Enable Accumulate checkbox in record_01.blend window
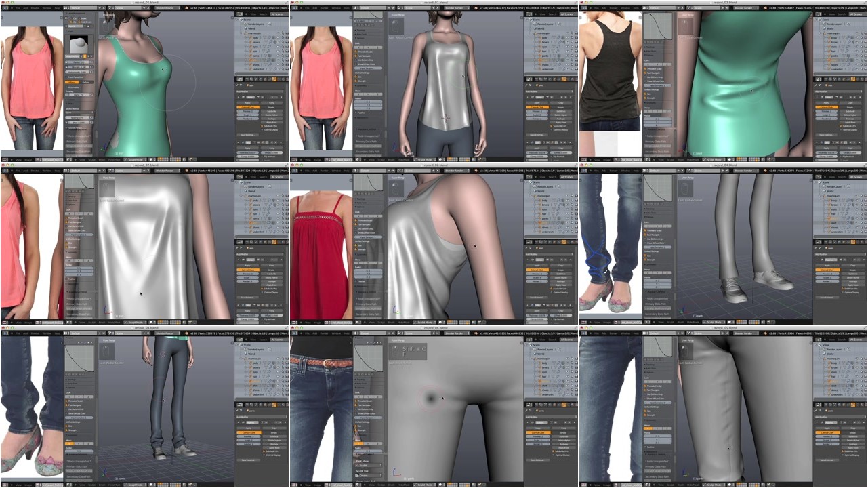The height and width of the screenshot is (488, 868). coord(66,87)
